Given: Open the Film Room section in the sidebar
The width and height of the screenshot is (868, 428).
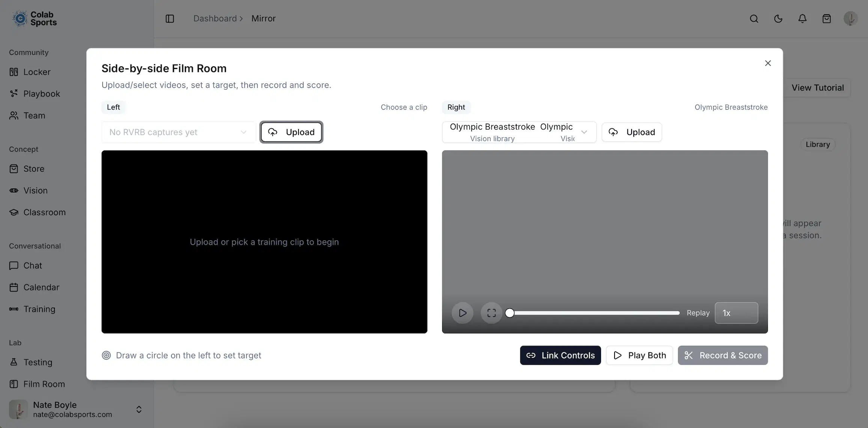Looking at the screenshot, I should pos(44,384).
